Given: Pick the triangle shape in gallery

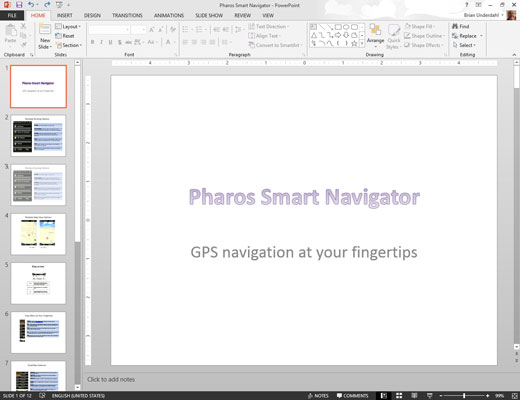Looking at the screenshot, I should (314, 35).
